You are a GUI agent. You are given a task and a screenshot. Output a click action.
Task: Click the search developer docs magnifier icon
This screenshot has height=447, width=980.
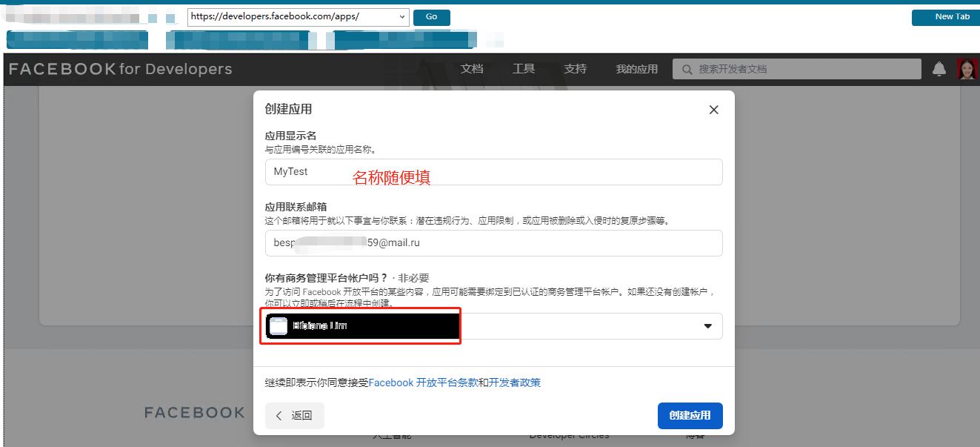686,69
